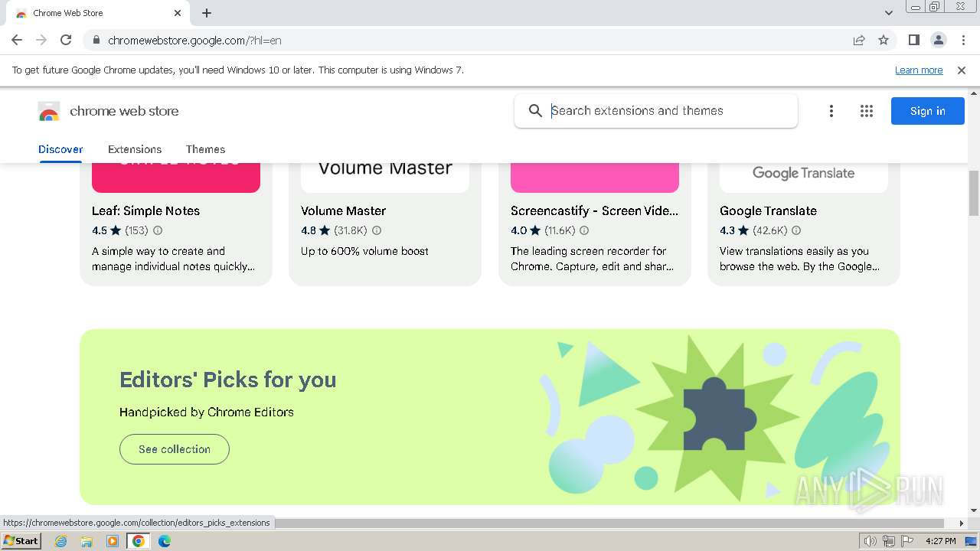The image size is (980, 551).
Task: Click See collection for Editors' Picks
Action: pyautogui.click(x=175, y=449)
